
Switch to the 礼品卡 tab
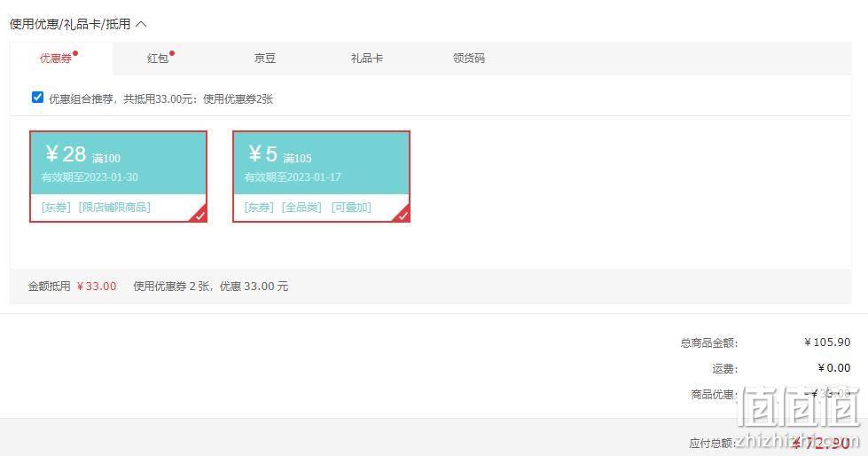[366, 59]
